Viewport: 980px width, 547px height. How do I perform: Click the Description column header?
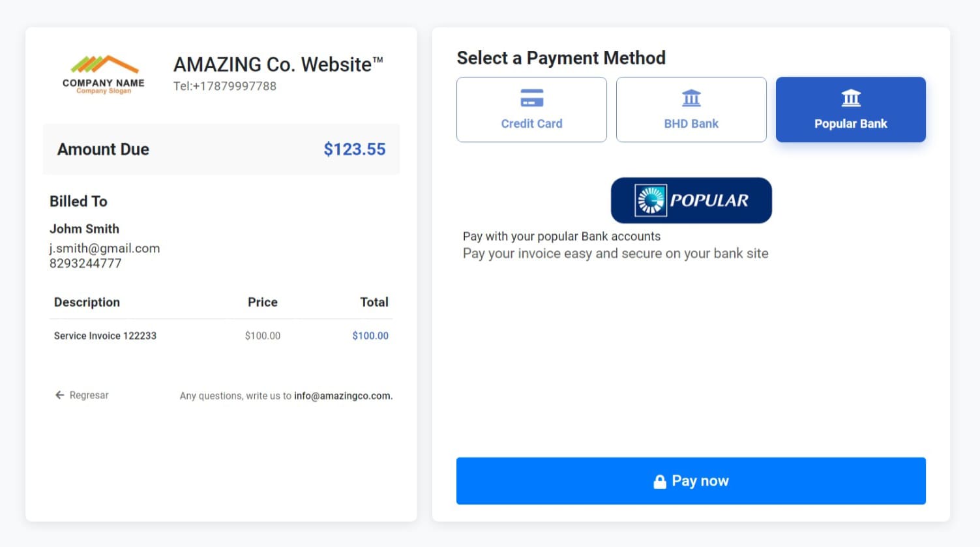87,303
